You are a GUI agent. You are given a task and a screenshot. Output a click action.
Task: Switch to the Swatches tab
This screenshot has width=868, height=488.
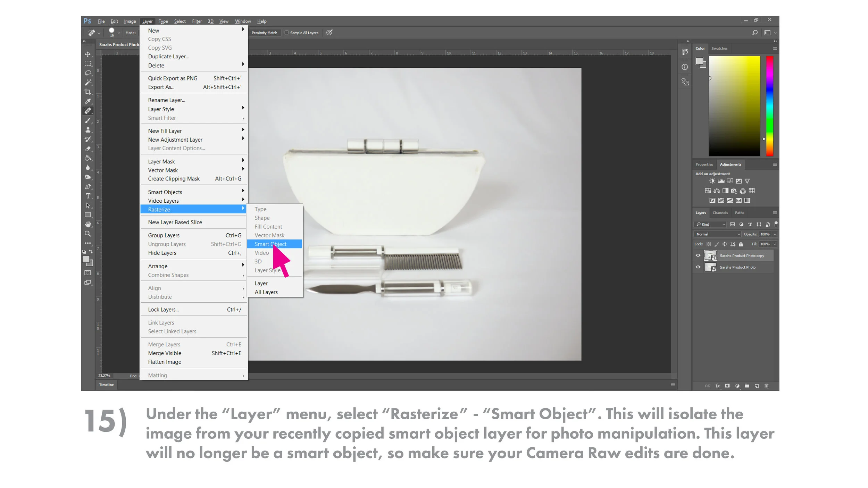pyautogui.click(x=719, y=49)
